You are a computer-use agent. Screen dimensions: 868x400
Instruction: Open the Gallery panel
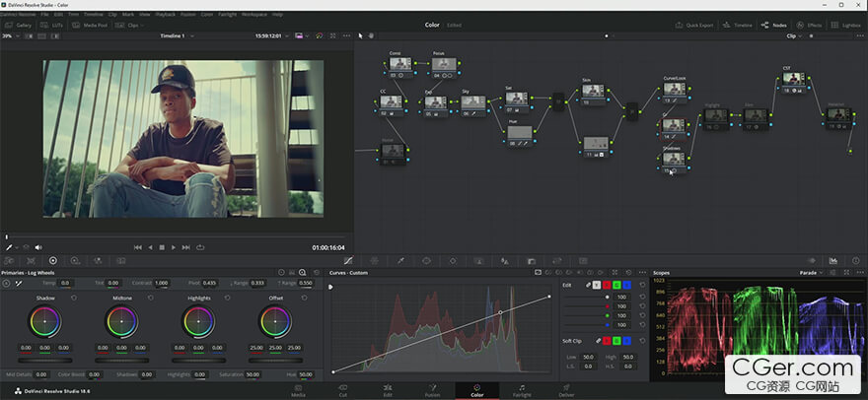[x=24, y=25]
